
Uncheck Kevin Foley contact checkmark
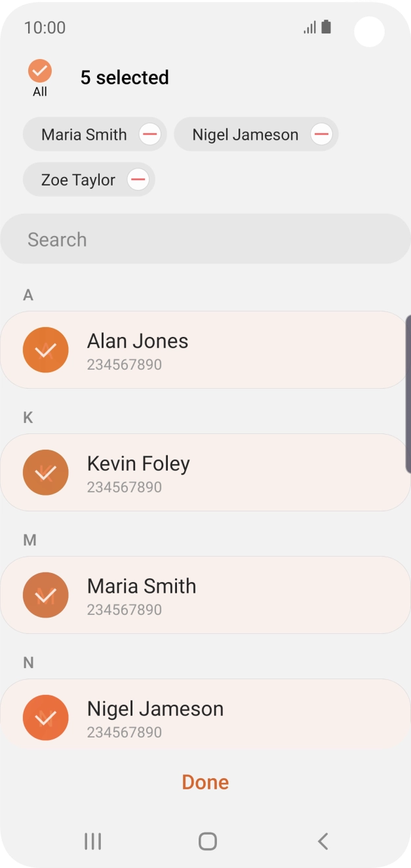[45, 473]
